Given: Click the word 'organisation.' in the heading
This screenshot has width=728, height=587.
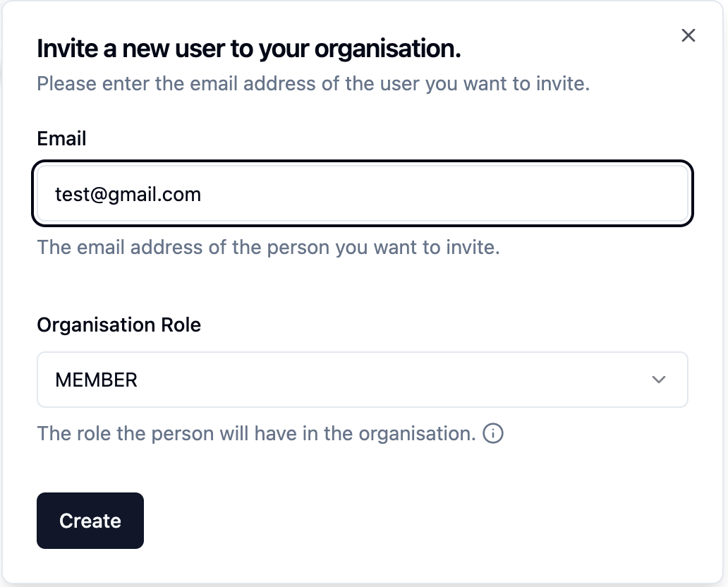Looking at the screenshot, I should [388, 49].
